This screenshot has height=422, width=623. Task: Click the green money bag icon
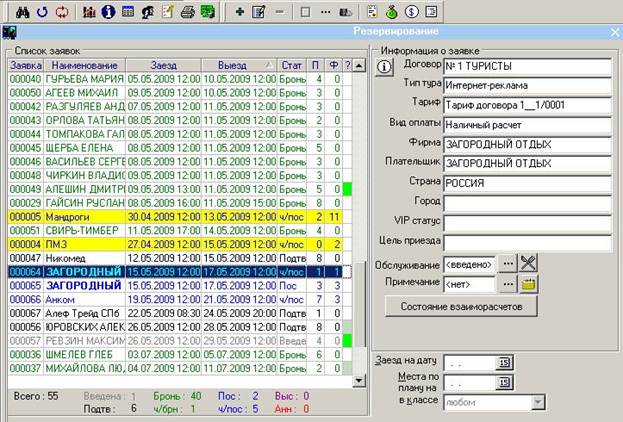[x=391, y=12]
